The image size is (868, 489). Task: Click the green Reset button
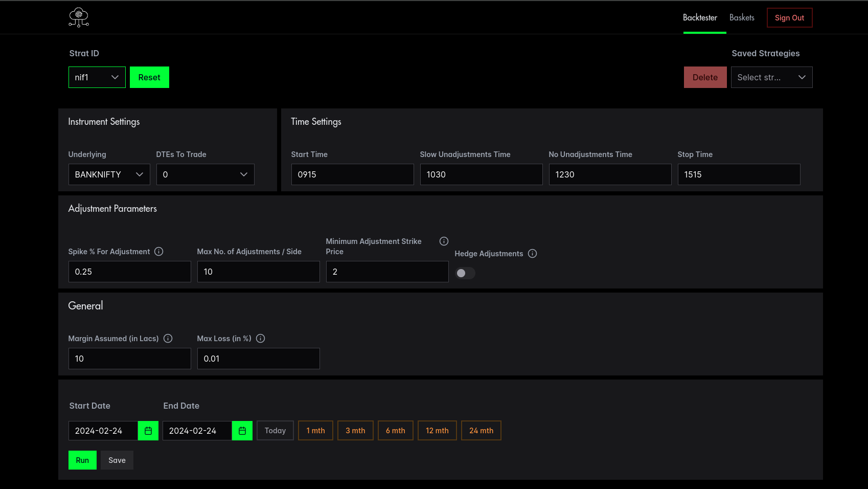(x=149, y=77)
